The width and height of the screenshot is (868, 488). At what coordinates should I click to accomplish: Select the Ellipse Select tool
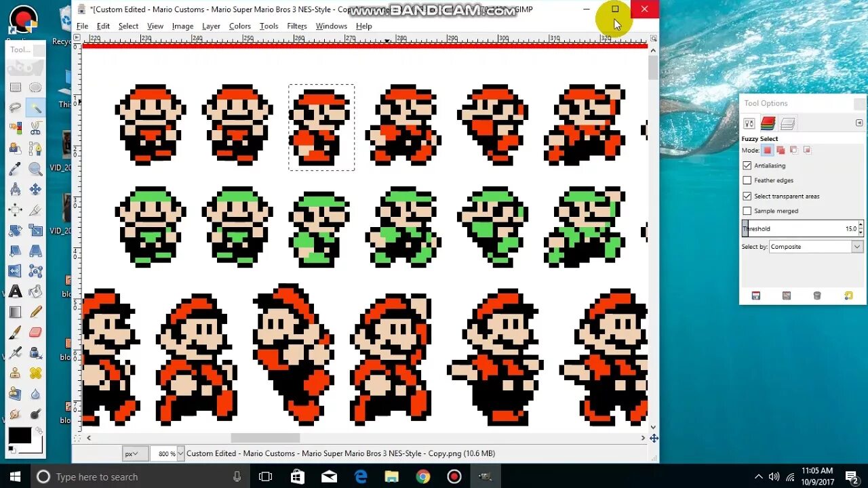(x=35, y=87)
